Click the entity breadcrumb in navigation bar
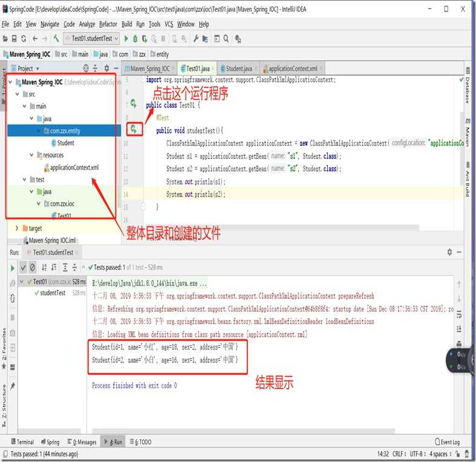This screenshot has width=476, height=462. click(x=160, y=54)
